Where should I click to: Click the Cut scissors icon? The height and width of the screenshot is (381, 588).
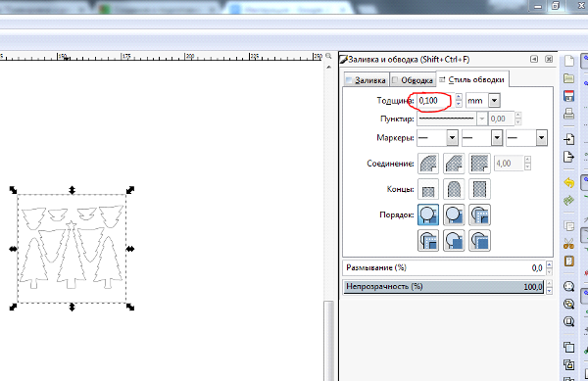pyautogui.click(x=568, y=244)
